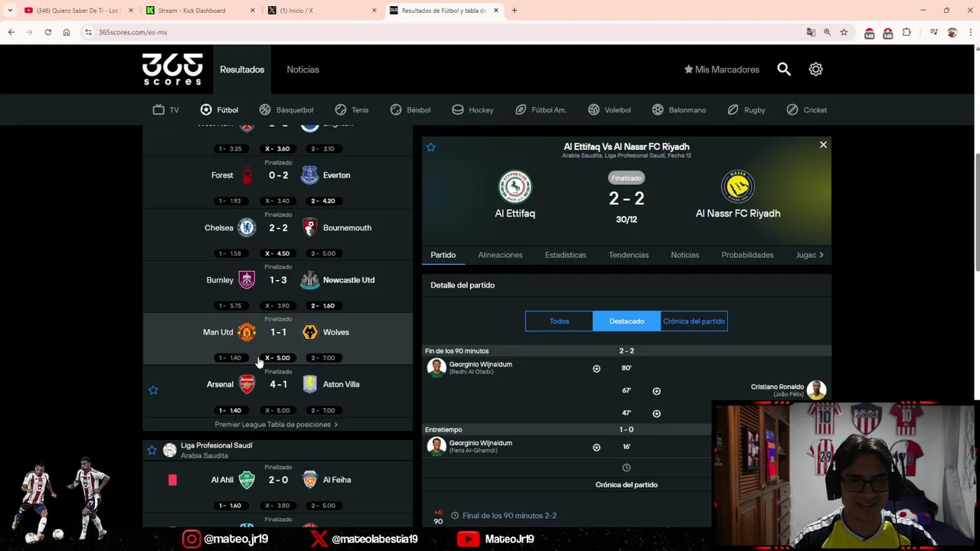Select the Rugby sport filter

pos(746,110)
